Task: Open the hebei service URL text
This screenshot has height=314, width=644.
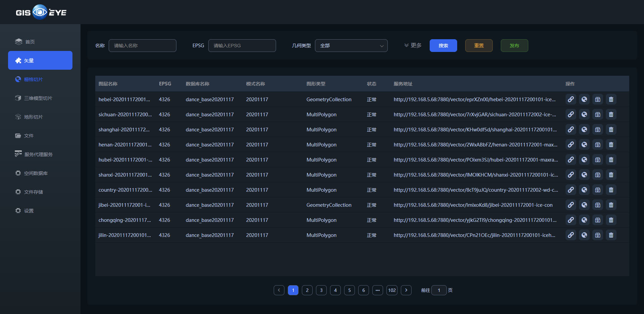Action: [475, 100]
